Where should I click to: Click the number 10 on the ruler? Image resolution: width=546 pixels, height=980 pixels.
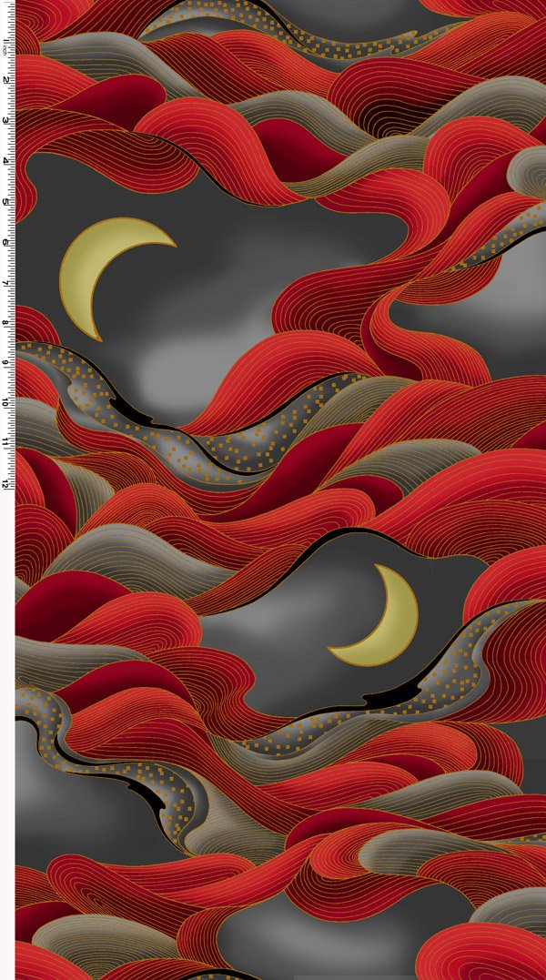coord(6,402)
